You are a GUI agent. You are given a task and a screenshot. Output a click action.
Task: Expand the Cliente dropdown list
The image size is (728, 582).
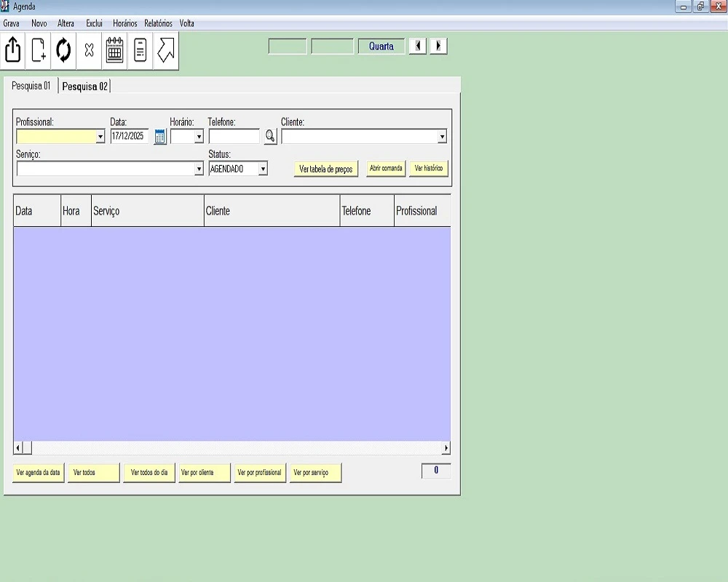[x=441, y=137]
